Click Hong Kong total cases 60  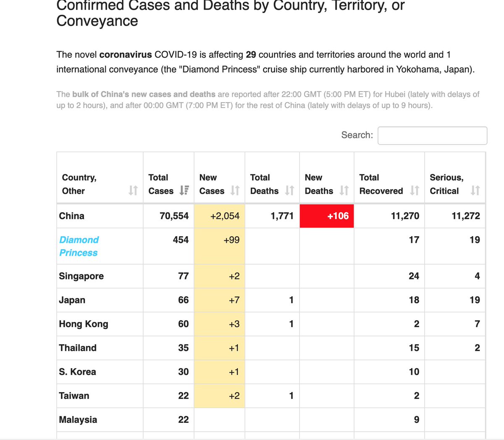coord(184,324)
